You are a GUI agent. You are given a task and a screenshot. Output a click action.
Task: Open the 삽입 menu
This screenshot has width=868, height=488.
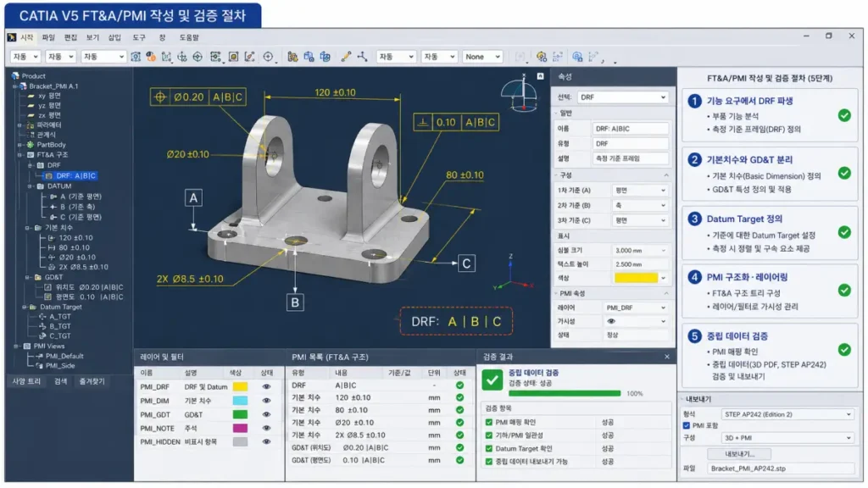(114, 37)
